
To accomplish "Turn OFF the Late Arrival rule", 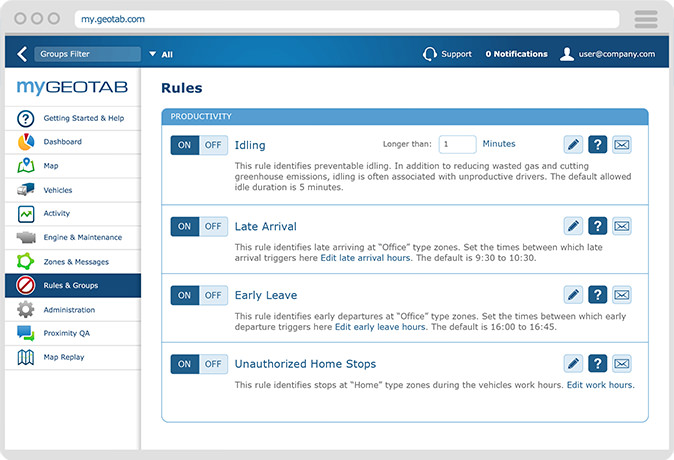I will pos(213,226).
